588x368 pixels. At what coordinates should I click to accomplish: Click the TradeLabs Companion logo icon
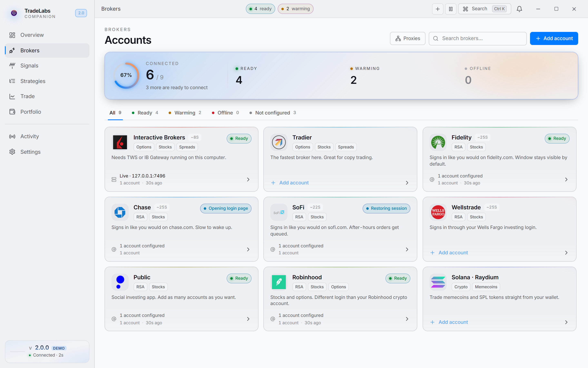(14, 13)
